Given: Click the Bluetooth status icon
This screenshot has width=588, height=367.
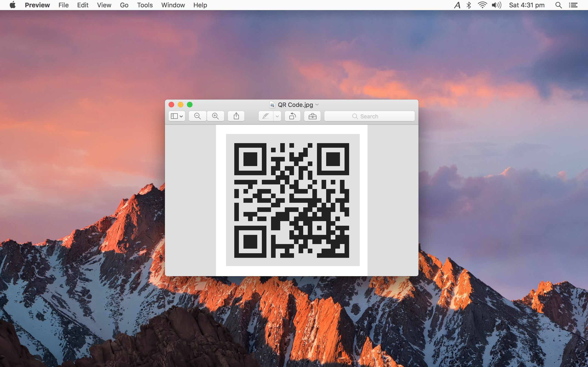Looking at the screenshot, I should (x=469, y=5).
